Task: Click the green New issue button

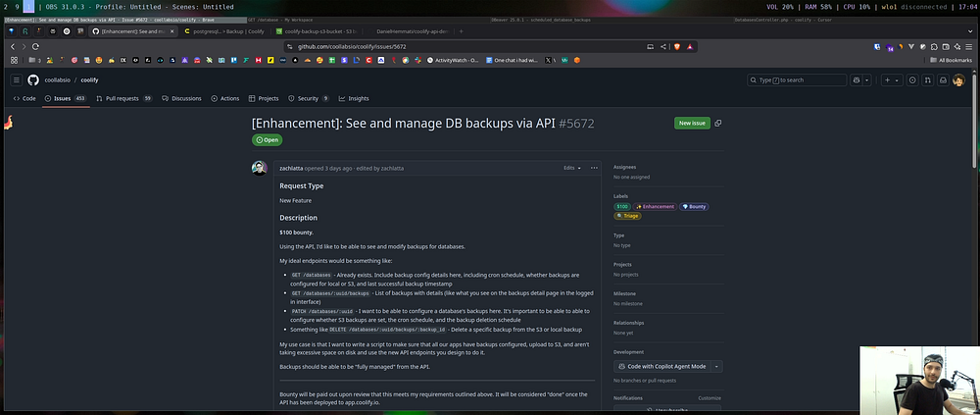Action: point(692,124)
